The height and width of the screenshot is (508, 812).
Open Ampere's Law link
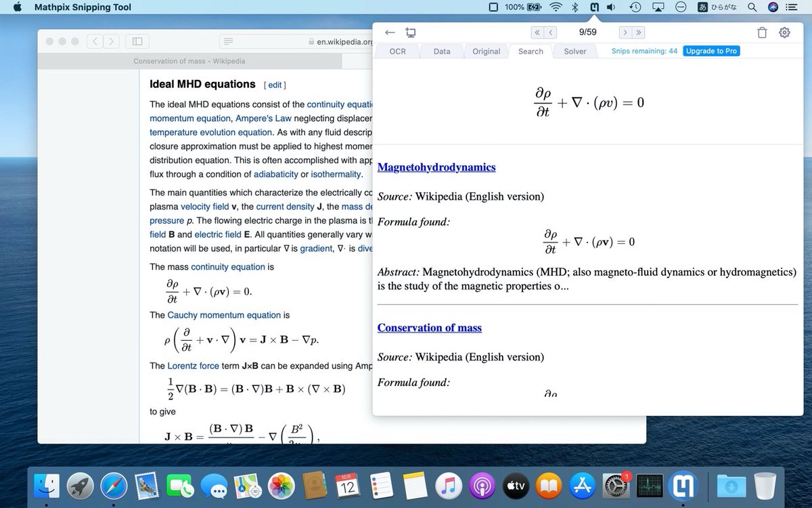[x=263, y=118]
